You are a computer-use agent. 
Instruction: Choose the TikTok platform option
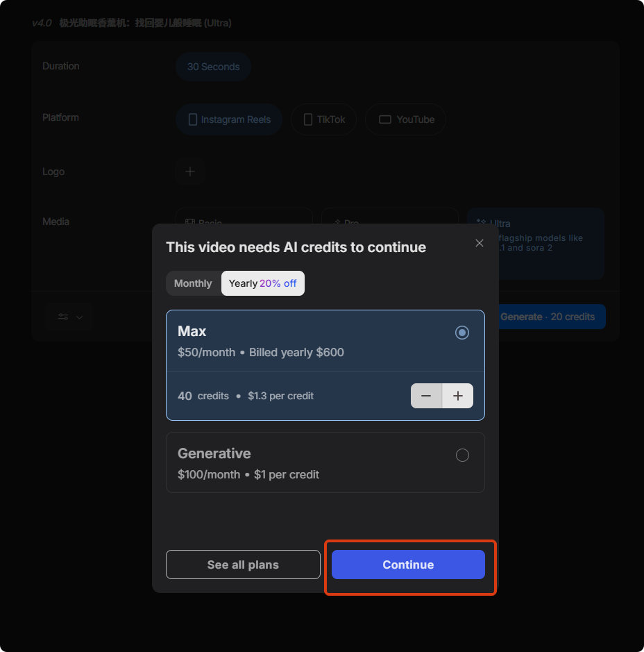(323, 119)
